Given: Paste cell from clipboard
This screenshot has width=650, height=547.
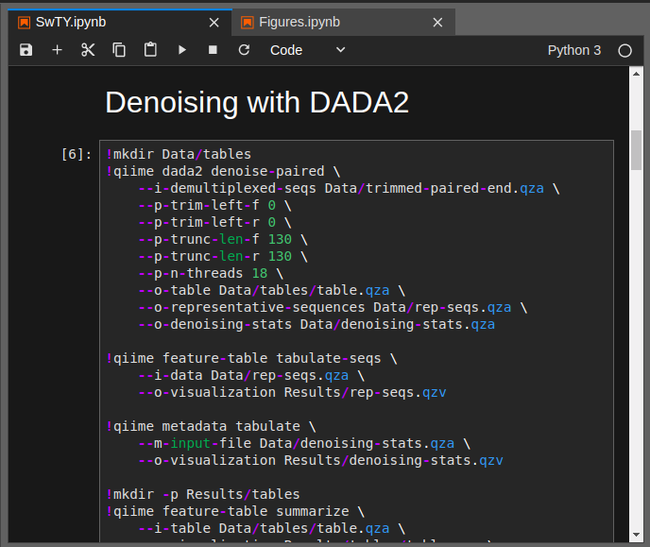Looking at the screenshot, I should click(x=150, y=50).
